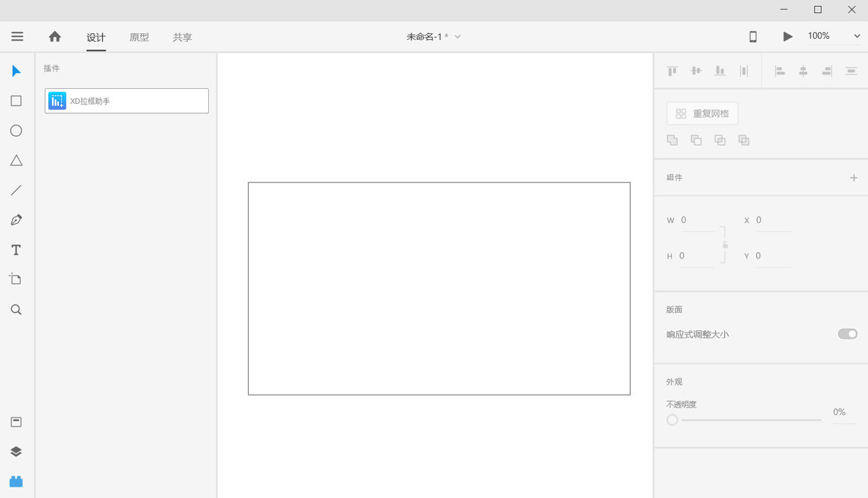Start desktop preview with play button
The image size is (868, 498).
click(787, 37)
